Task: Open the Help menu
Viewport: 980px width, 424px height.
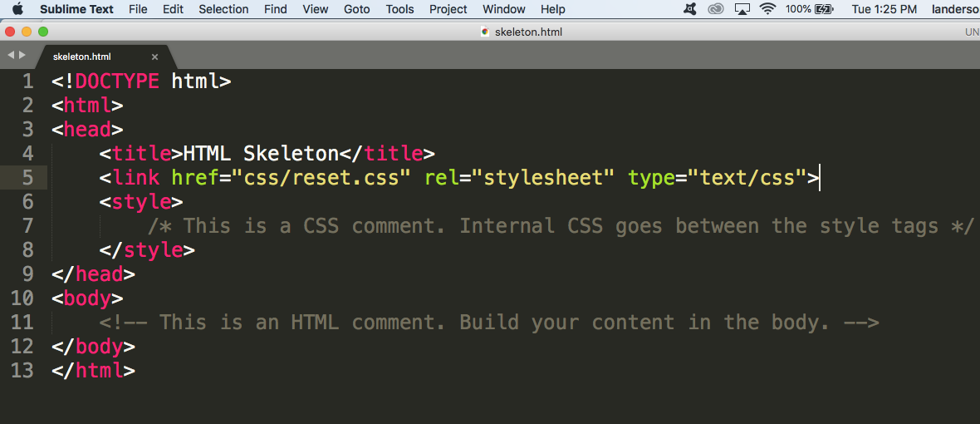Action: coord(552,9)
